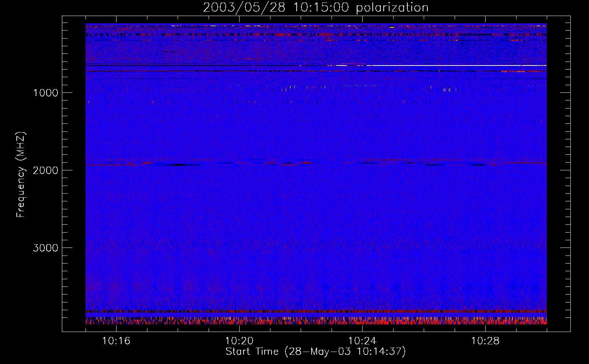Click the 10:24 time axis label
The height and width of the screenshot is (364, 589).
click(362, 341)
